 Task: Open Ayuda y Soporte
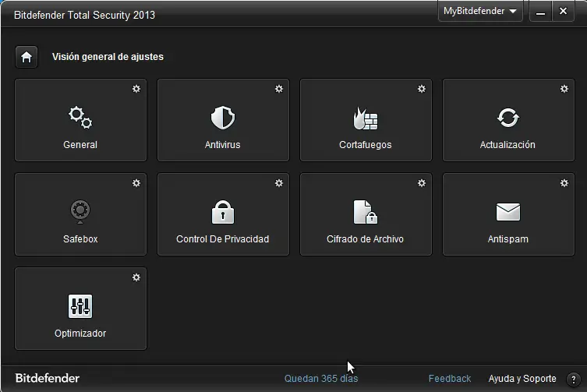[x=522, y=379]
